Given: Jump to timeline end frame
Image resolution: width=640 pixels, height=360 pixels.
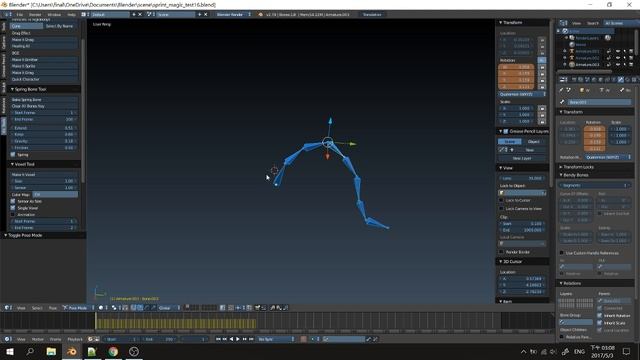Looking at the screenshot, I should (251, 339).
